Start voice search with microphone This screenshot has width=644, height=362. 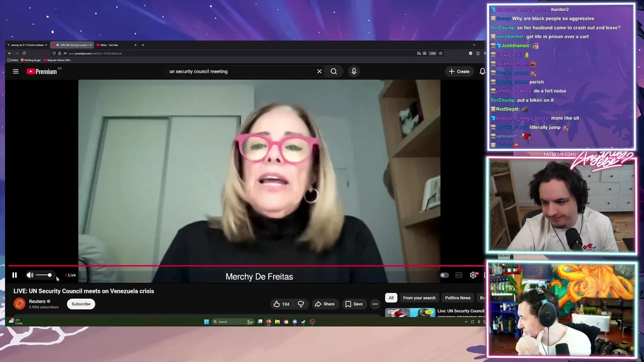click(354, 71)
